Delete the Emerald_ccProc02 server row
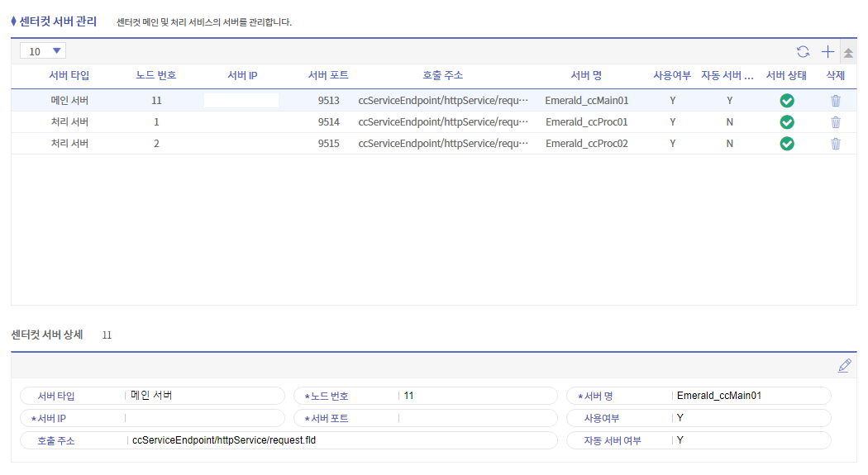The image size is (868, 475). click(x=835, y=144)
